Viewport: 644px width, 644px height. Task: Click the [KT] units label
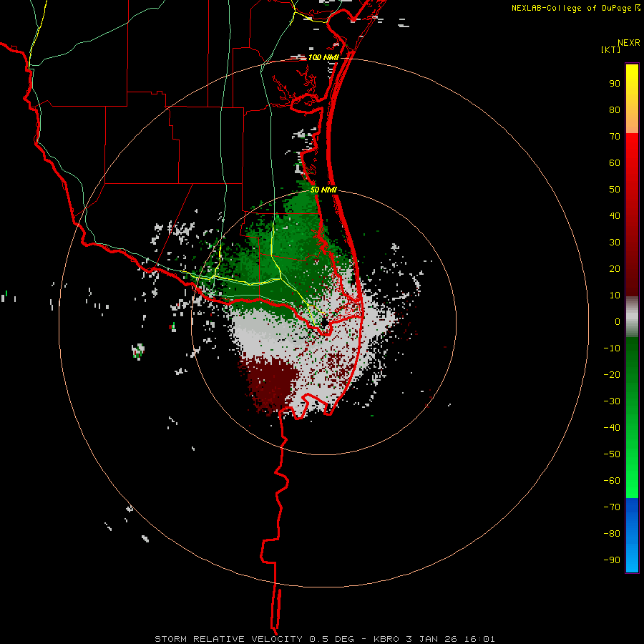611,50
